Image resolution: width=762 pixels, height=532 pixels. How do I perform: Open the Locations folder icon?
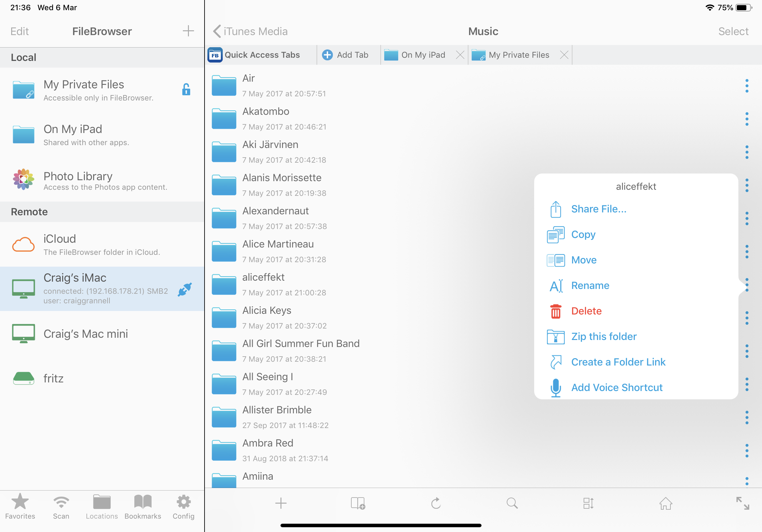click(102, 502)
